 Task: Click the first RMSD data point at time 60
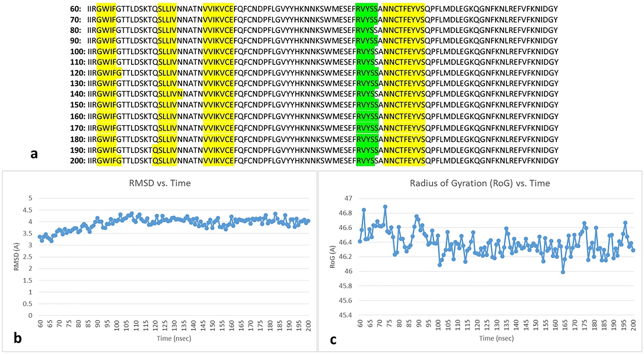coord(40,237)
